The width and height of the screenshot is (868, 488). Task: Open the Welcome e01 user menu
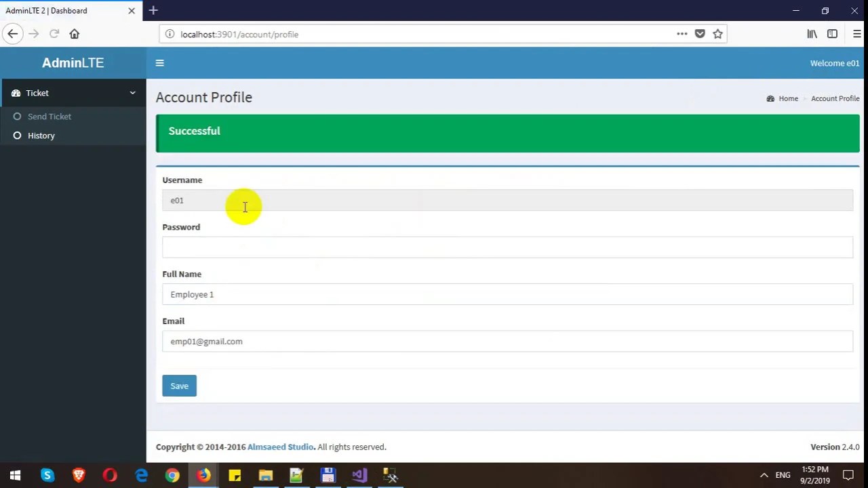point(834,63)
